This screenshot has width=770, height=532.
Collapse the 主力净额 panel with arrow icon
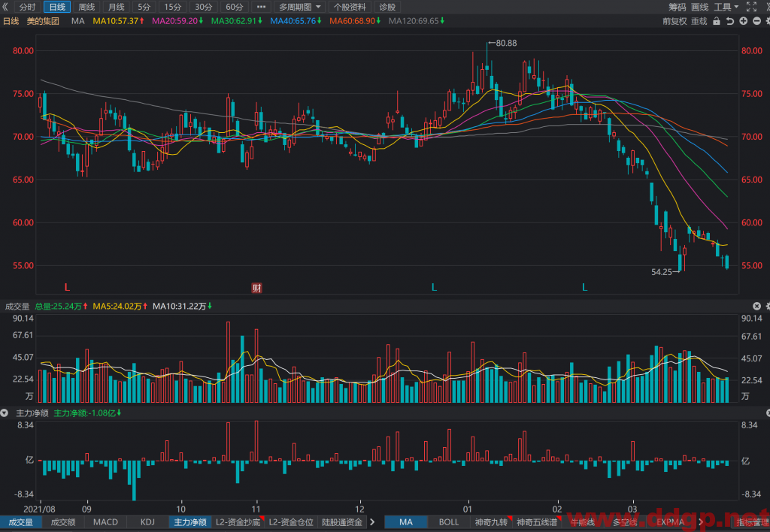tap(5, 413)
